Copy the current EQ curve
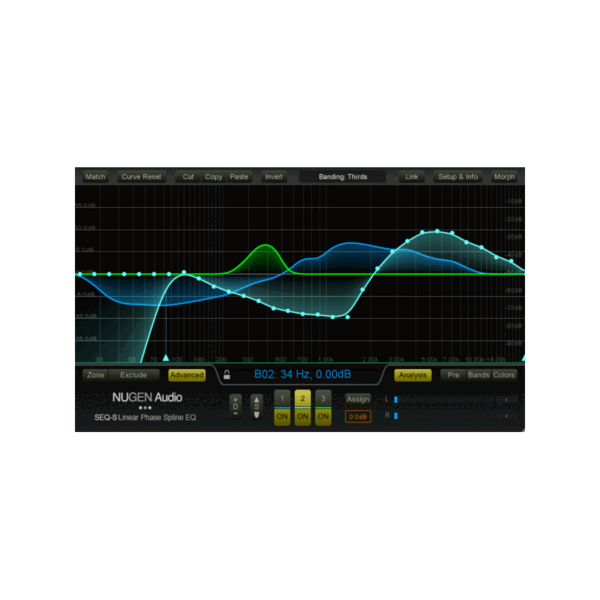Viewport: 600px width, 600px height. click(213, 177)
